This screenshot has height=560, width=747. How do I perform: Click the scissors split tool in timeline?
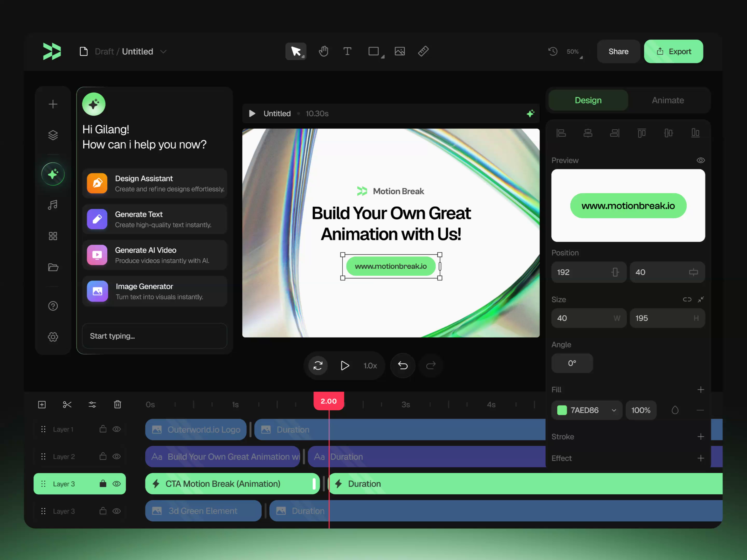click(x=67, y=404)
